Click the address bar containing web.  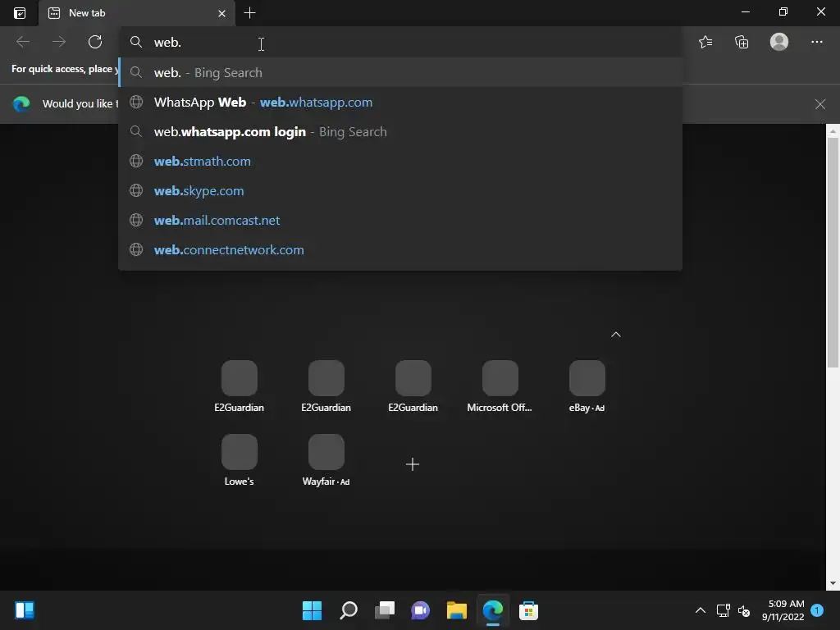(400, 43)
